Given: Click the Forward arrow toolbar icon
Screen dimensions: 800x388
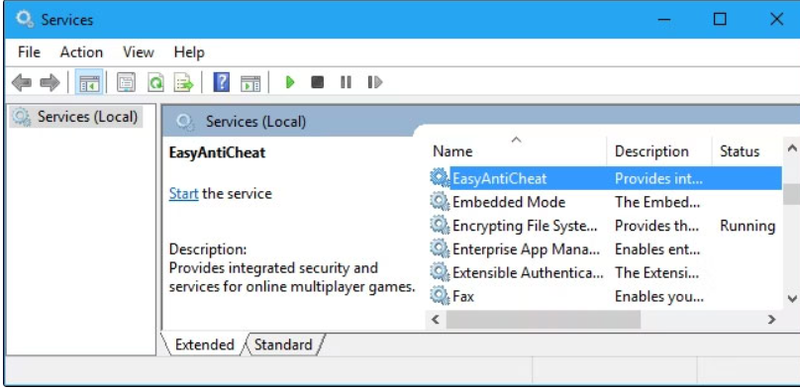Looking at the screenshot, I should pos(50,82).
